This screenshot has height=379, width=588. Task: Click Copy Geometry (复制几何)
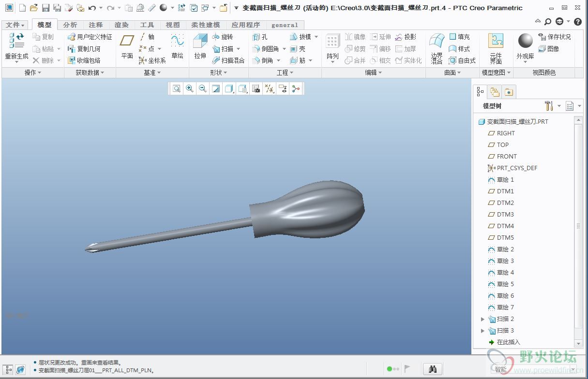coord(84,49)
